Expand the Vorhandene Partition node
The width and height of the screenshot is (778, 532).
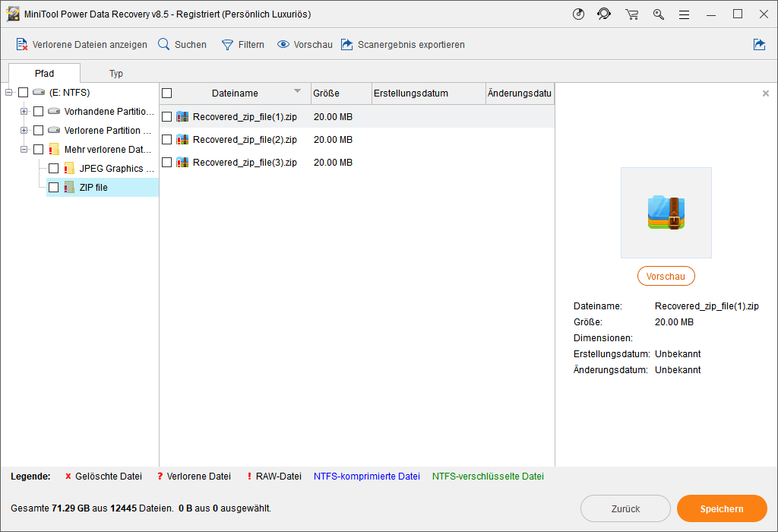pos(24,111)
